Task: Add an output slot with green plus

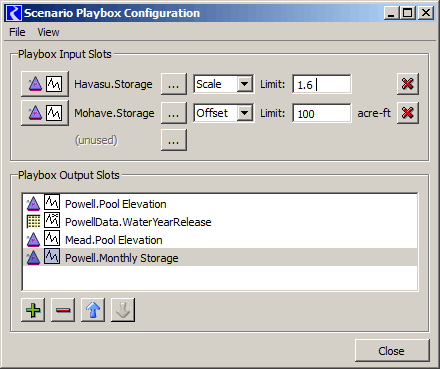Action: (x=33, y=310)
